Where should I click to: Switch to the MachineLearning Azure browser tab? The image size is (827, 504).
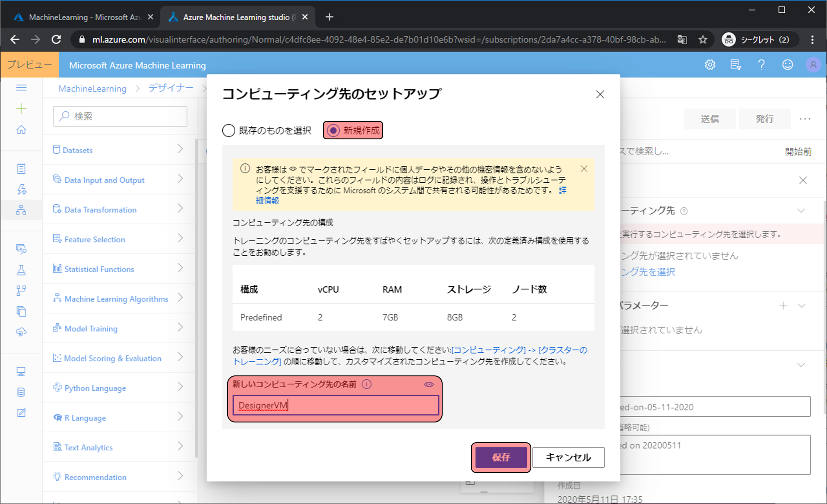click(83, 17)
